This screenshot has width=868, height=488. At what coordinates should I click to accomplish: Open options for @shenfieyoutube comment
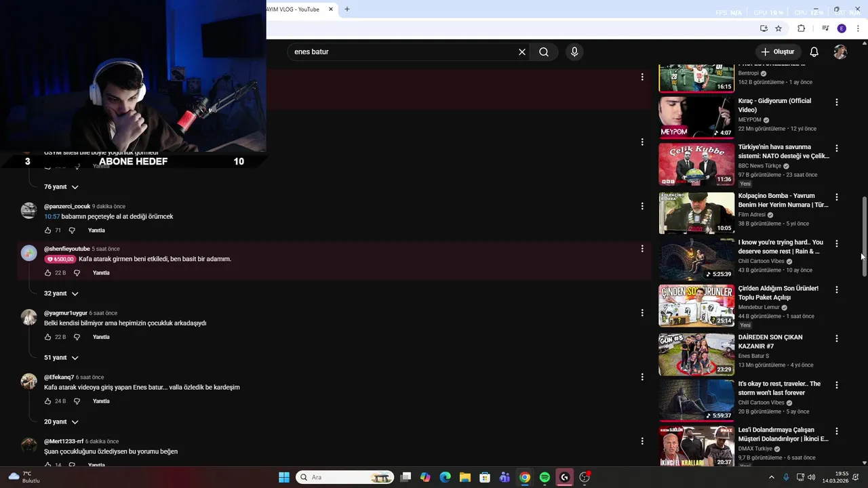642,249
